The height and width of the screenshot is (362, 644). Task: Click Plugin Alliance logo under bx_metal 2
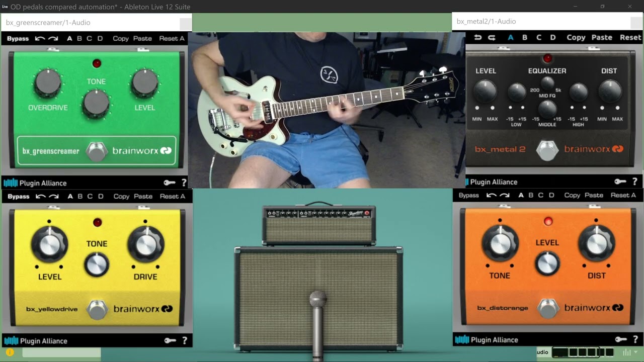point(492,182)
